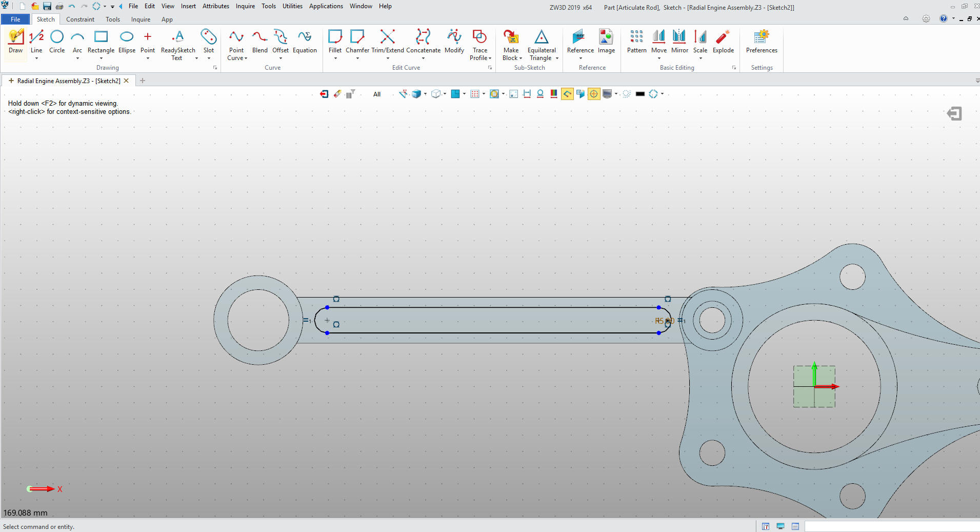Toggle the highlighted yellow arrow view option
Image resolution: width=980 pixels, height=532 pixels.
567,94
